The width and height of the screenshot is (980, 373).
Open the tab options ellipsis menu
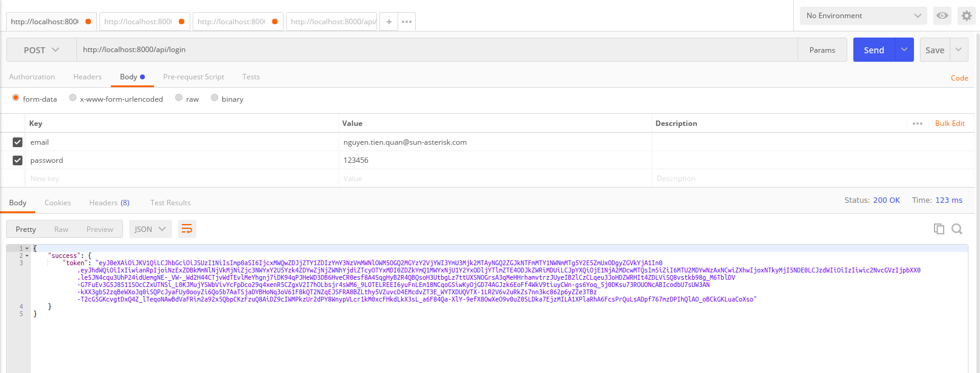coord(407,22)
